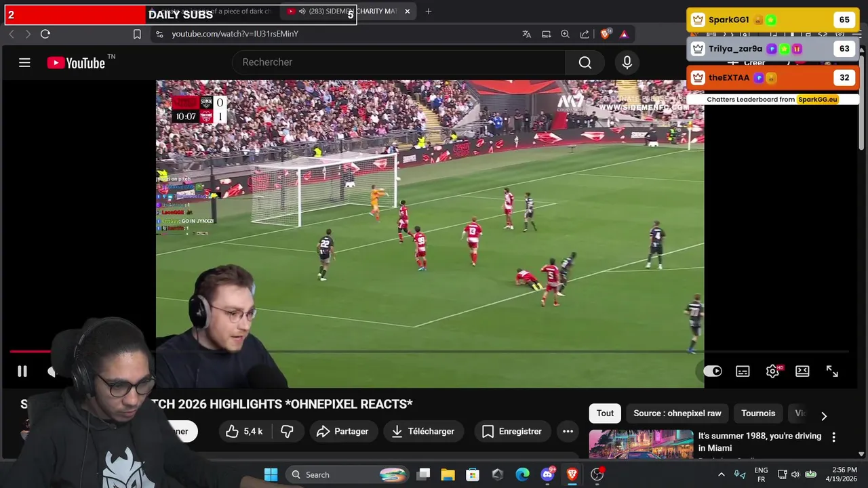This screenshot has width=868, height=488.
Task: Open more actions three-dot menu
Action: tap(568, 431)
